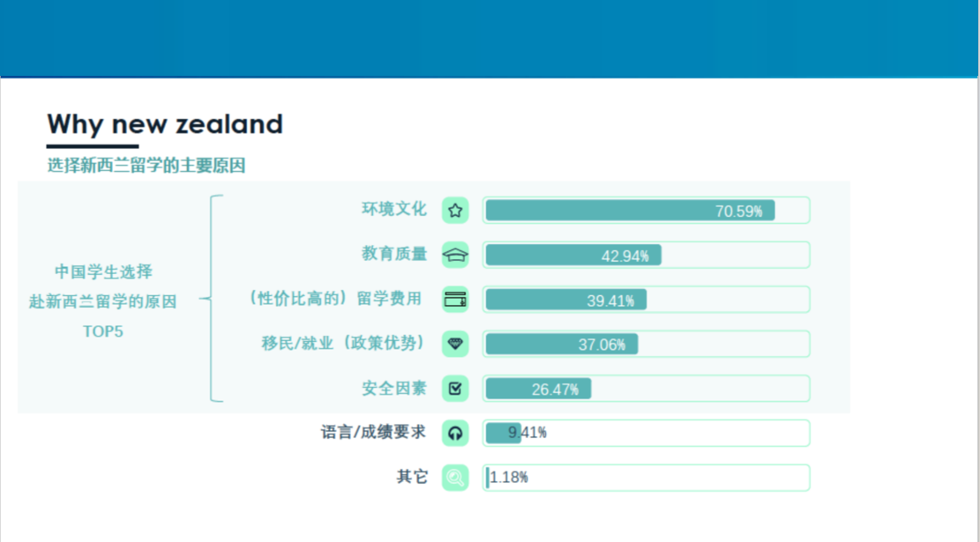
Task: Select the 42.94% bar for 教育质量
Action: click(x=573, y=255)
